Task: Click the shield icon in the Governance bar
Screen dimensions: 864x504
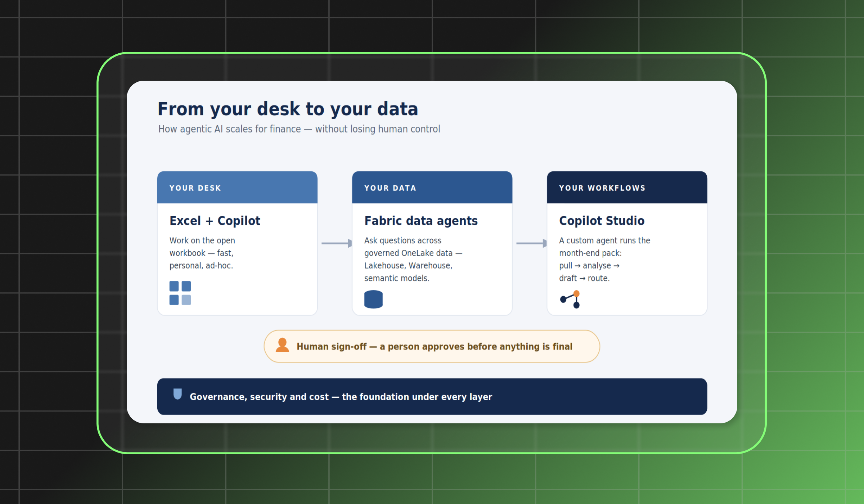Action: 177,394
